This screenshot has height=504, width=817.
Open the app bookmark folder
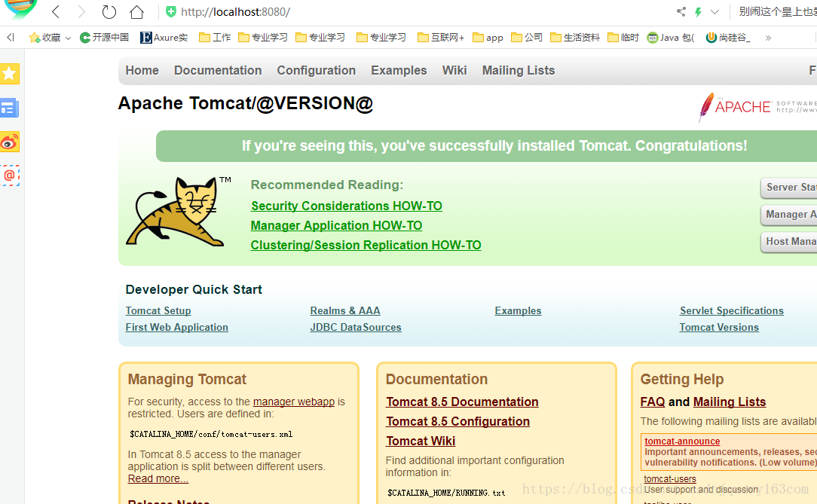488,38
